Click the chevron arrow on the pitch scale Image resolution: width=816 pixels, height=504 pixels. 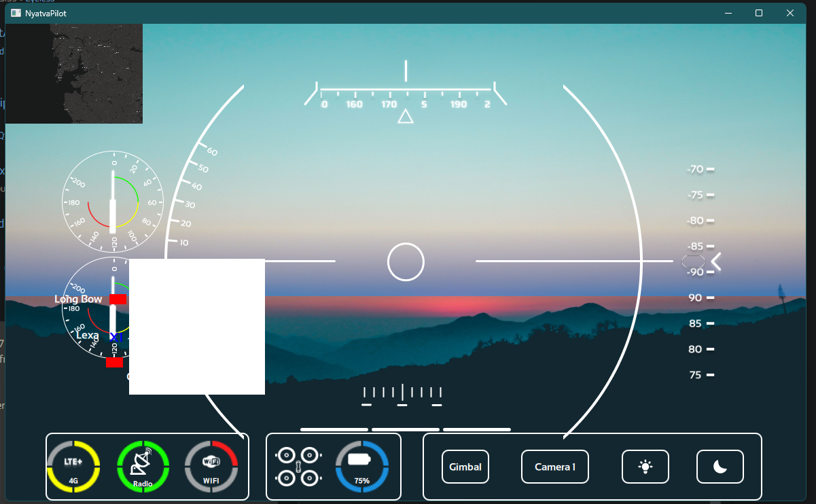(x=715, y=262)
